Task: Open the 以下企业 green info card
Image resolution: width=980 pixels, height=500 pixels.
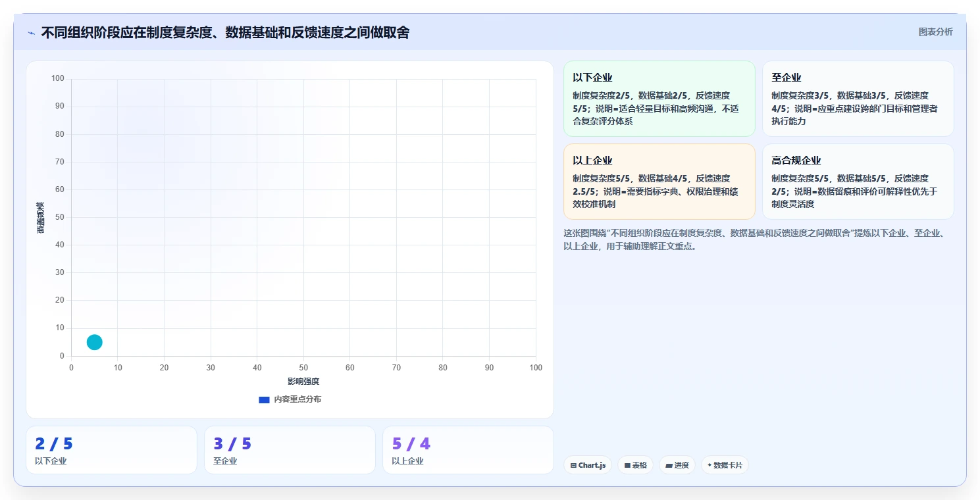Action: (659, 99)
